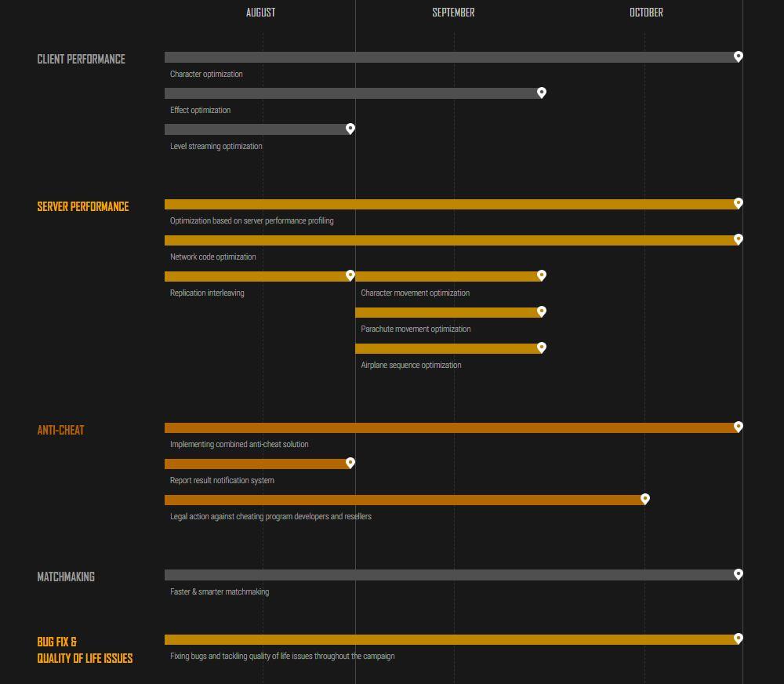Select the Faster & smarter matchmaking pin
784x684 pixels.
[x=738, y=574]
